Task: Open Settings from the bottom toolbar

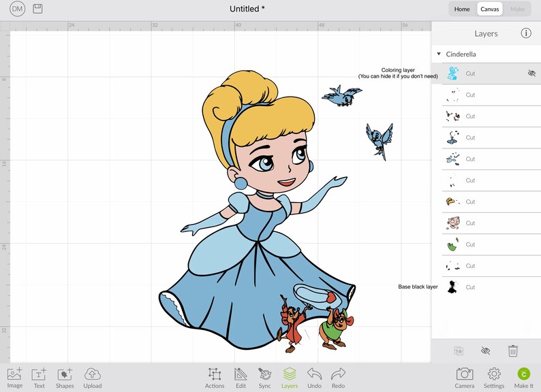Action: [x=494, y=378]
